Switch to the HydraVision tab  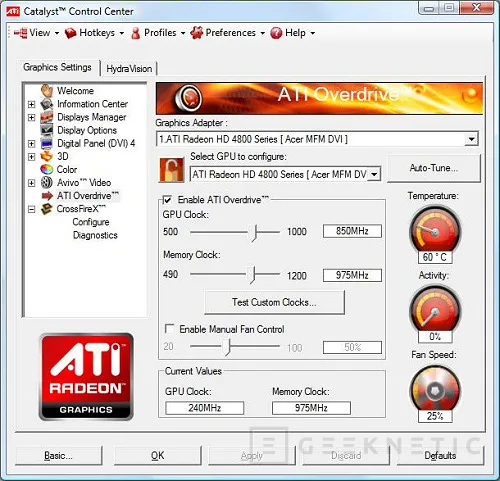point(129,69)
